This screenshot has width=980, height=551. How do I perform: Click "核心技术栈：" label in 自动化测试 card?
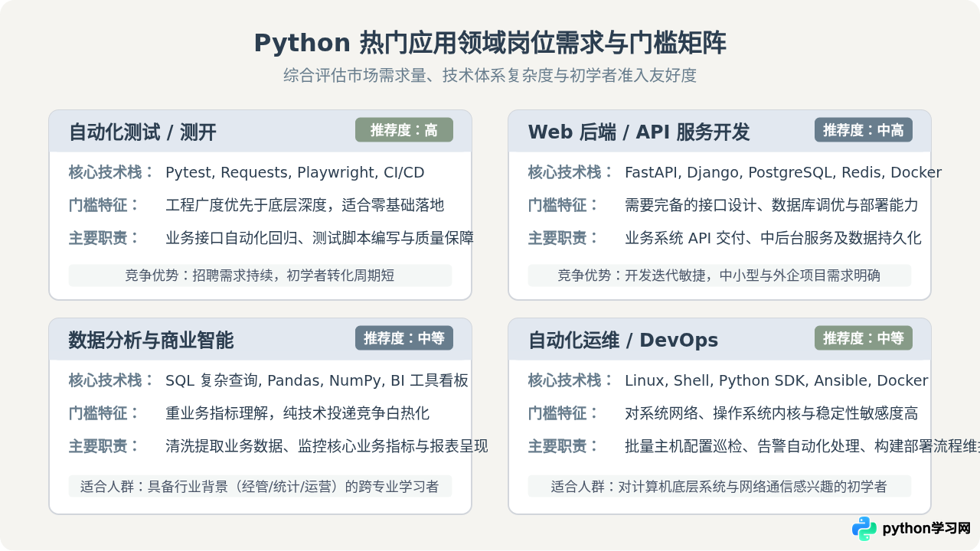(112, 173)
